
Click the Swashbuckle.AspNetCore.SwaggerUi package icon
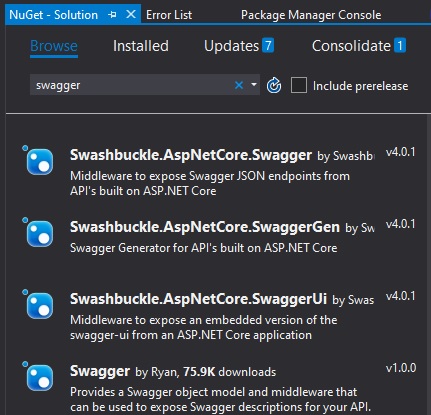pyautogui.click(x=39, y=306)
